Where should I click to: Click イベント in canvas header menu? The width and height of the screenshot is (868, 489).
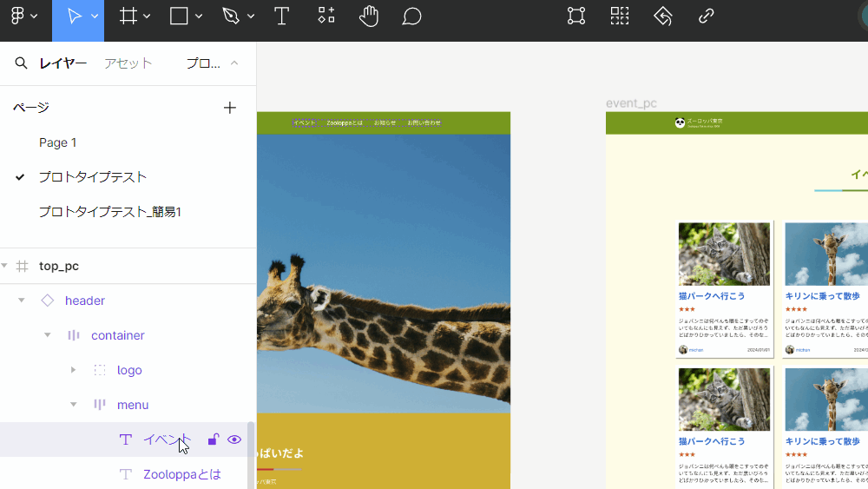click(305, 123)
